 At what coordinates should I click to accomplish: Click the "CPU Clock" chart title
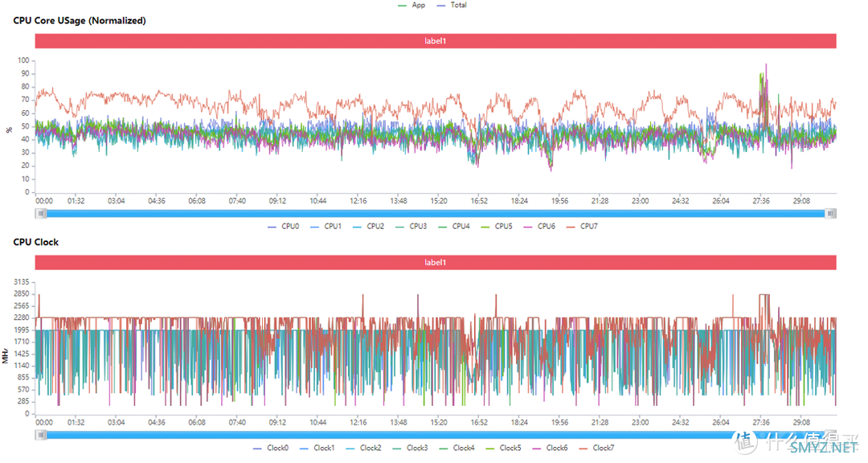[x=36, y=242]
